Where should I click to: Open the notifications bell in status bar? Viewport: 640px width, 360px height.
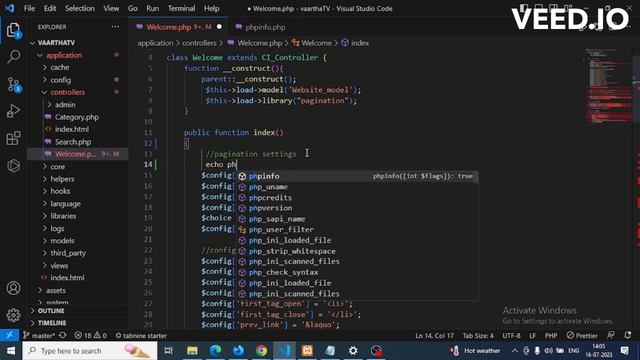click(628, 335)
